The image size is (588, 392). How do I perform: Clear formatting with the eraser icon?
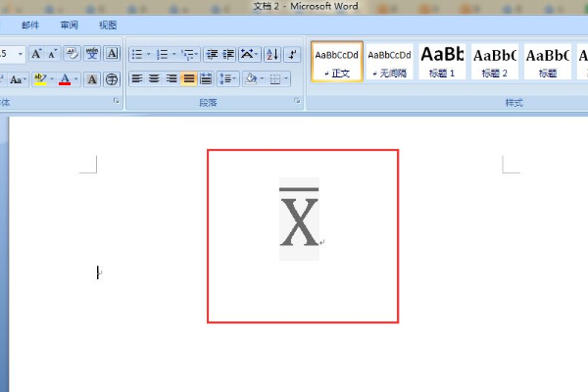(72, 55)
